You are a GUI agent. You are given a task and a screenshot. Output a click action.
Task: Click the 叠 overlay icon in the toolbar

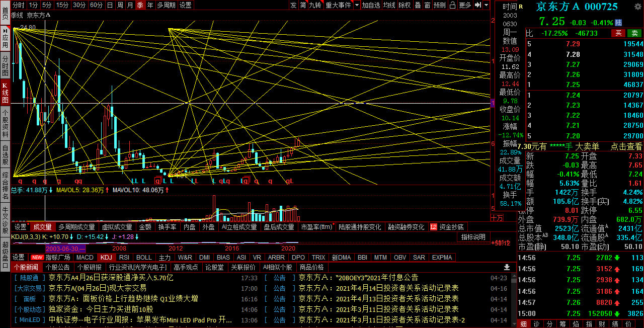point(418,5)
